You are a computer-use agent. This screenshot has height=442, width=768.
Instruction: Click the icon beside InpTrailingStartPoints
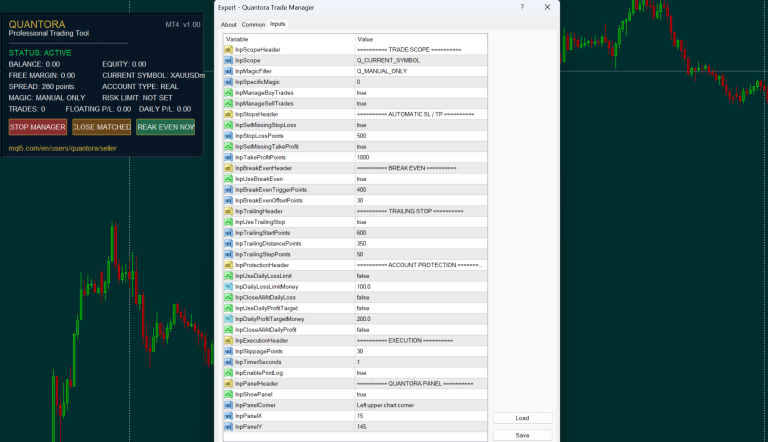point(228,233)
